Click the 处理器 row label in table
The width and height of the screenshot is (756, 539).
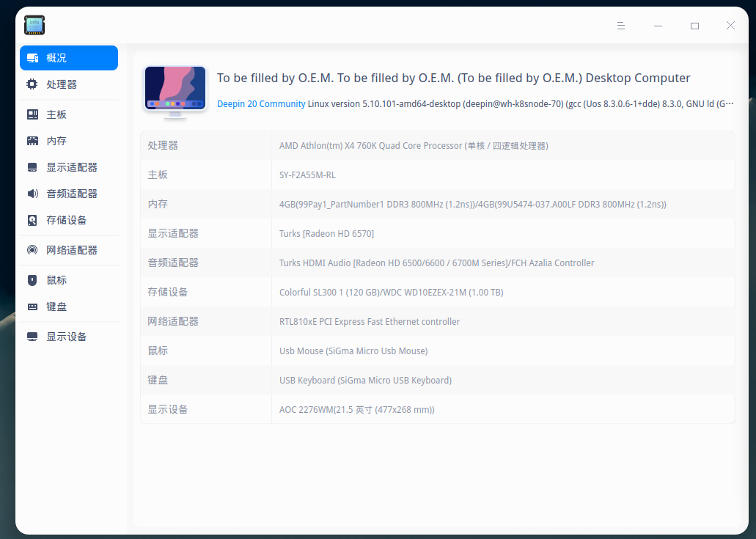pos(163,146)
